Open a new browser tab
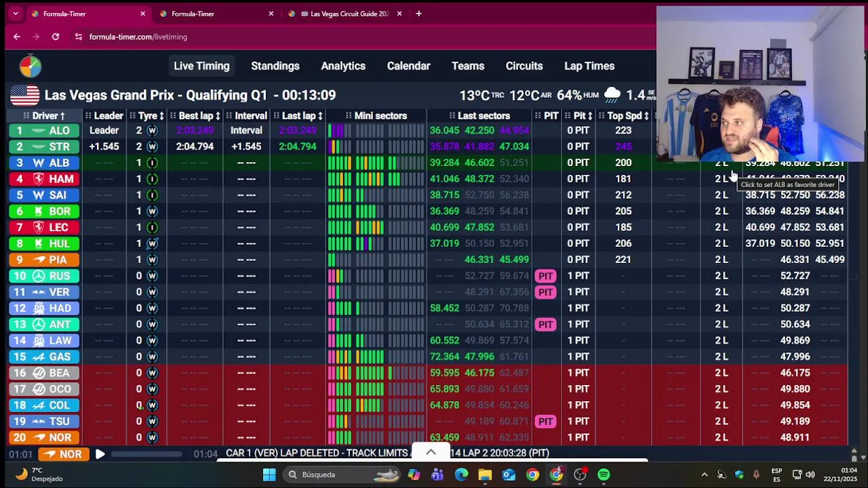This screenshot has width=868, height=488. pos(418,14)
